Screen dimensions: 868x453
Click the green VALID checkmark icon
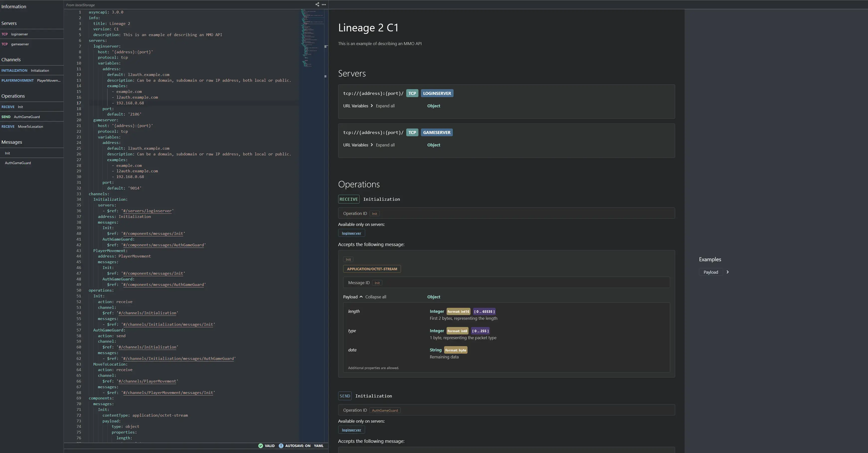260,446
